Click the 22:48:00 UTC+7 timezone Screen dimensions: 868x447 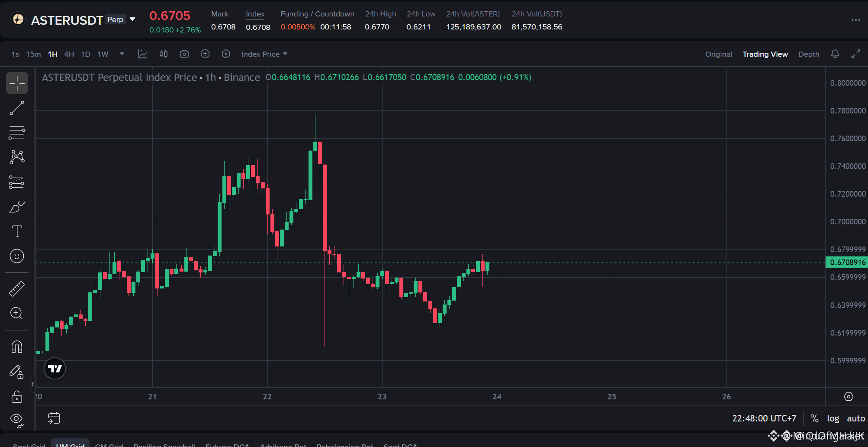(x=764, y=418)
